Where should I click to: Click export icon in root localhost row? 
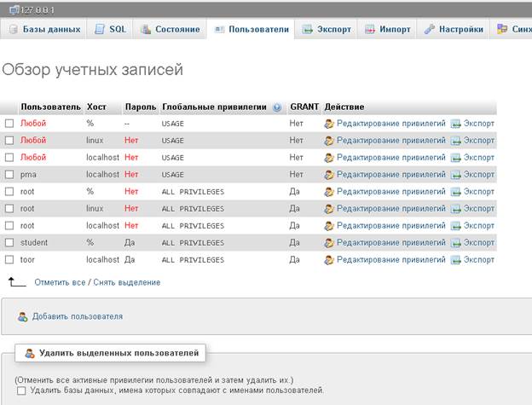[455, 226]
